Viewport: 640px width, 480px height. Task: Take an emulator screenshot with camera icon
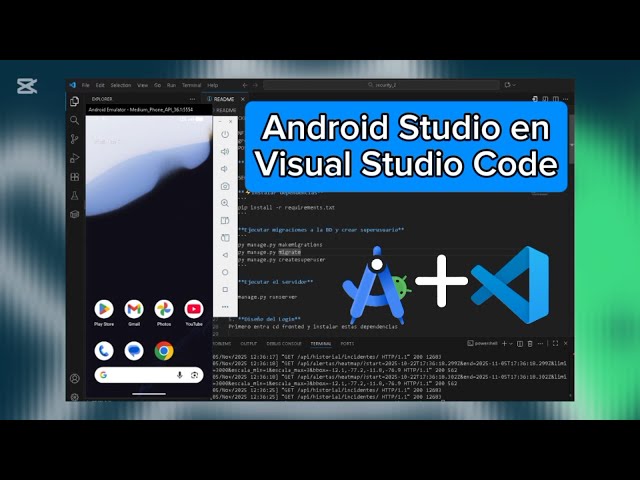tap(225, 186)
